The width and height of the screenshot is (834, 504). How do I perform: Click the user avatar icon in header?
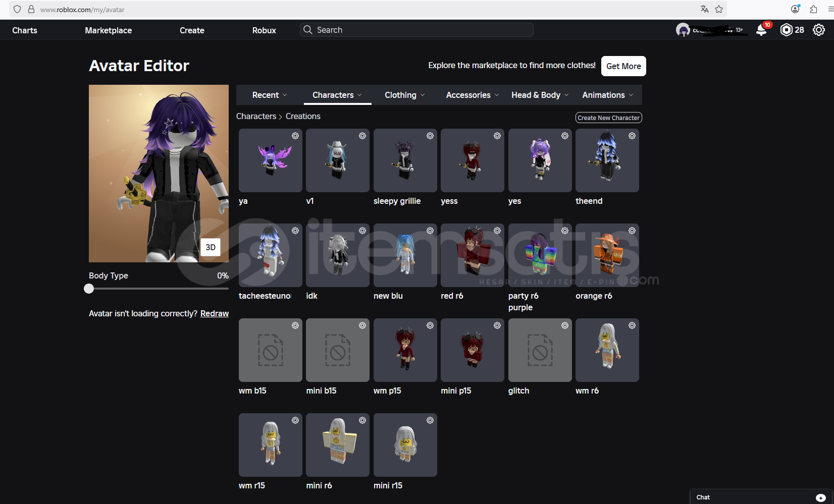pos(683,30)
